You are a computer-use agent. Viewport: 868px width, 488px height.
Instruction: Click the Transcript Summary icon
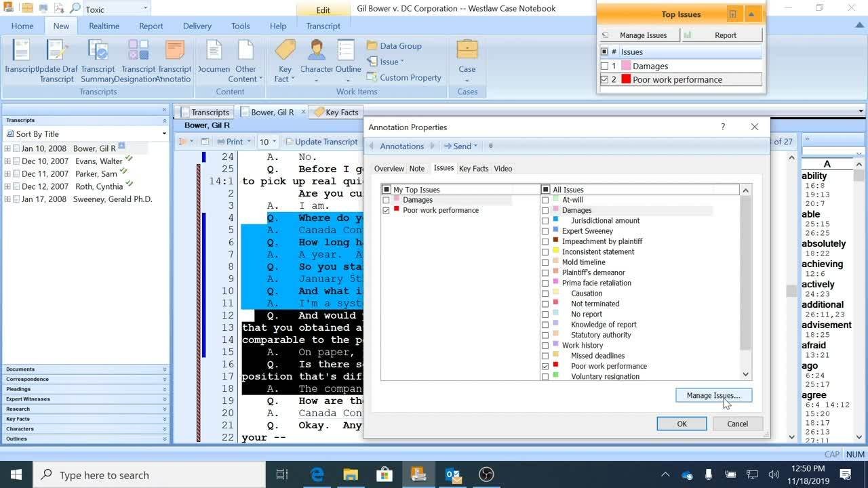coord(98,51)
